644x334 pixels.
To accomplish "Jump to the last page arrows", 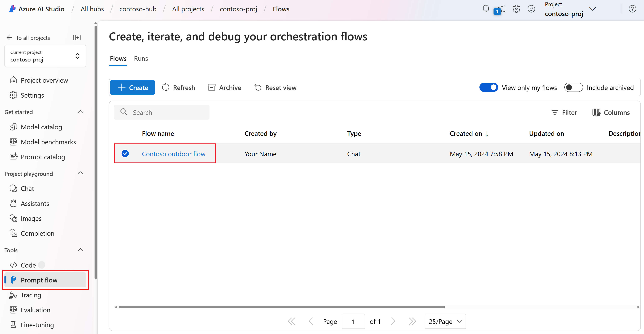I will pos(412,321).
